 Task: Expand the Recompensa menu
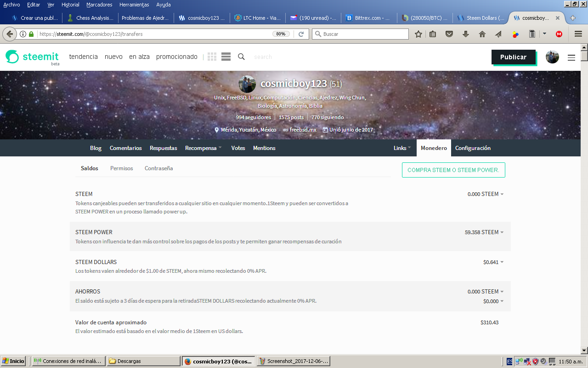tap(203, 148)
